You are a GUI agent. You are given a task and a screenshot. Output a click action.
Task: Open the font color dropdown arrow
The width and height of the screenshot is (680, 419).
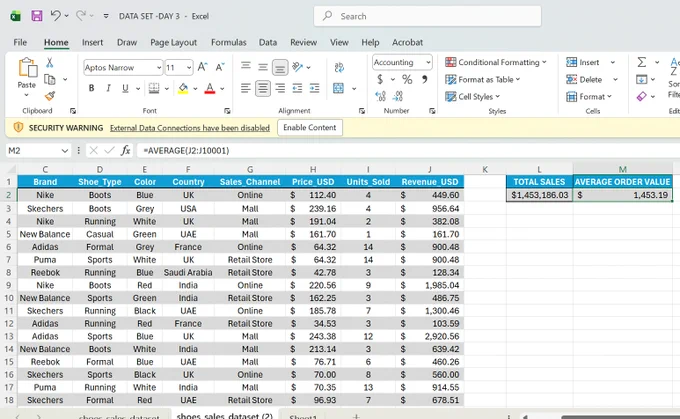pos(222,89)
